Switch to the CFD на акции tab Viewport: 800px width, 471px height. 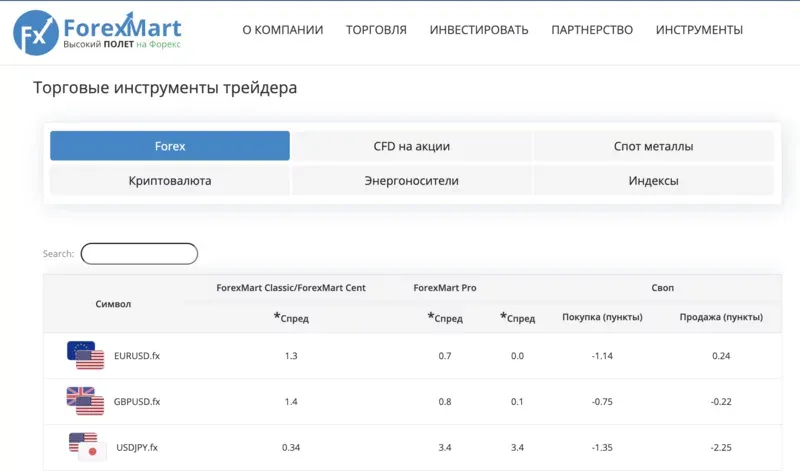click(412, 146)
